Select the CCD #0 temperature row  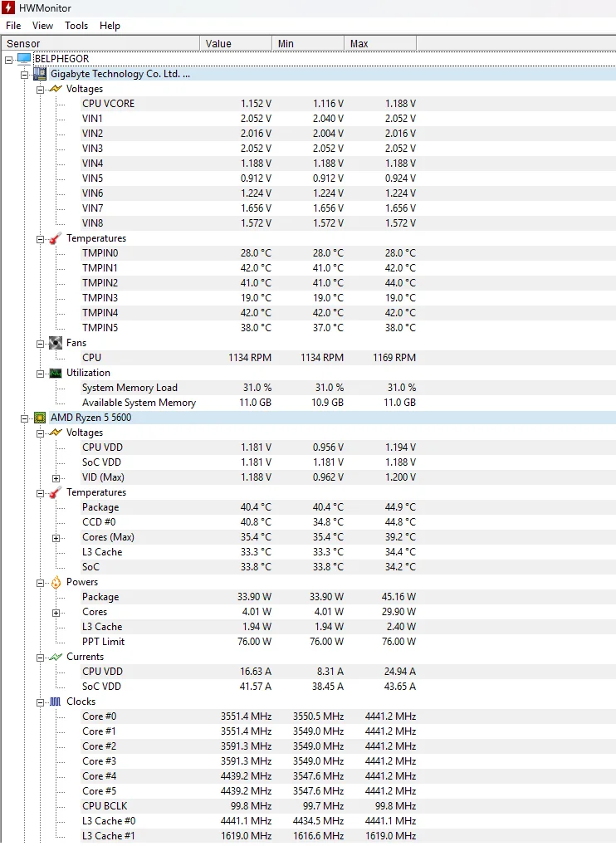pos(248,522)
